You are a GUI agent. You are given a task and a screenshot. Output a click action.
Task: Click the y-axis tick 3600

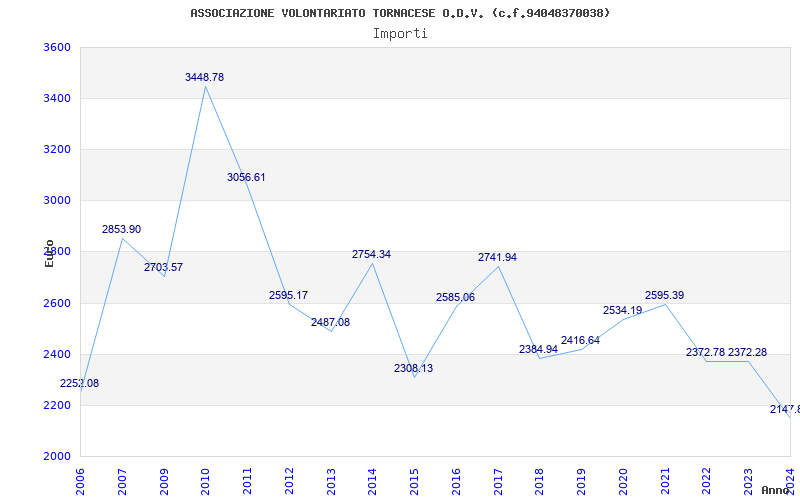56,47
